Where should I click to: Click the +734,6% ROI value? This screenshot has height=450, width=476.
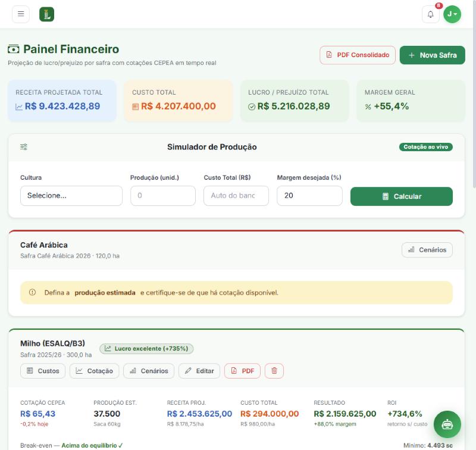point(405,414)
